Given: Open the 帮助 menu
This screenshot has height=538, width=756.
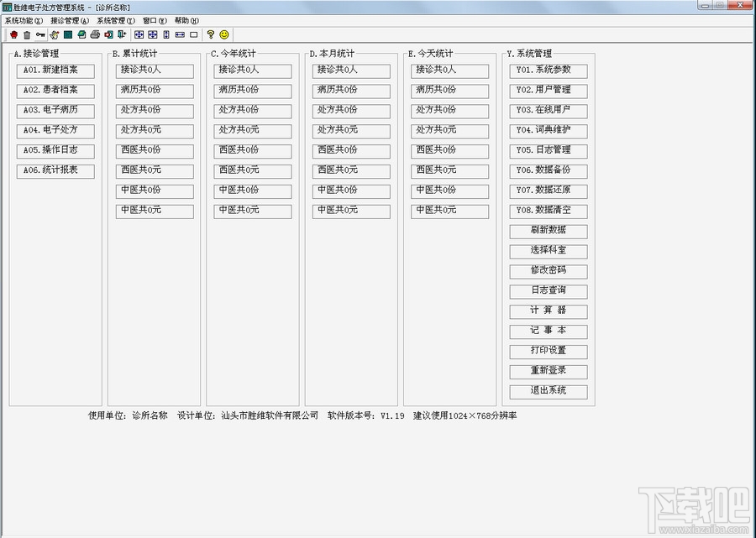Looking at the screenshot, I should [x=186, y=21].
